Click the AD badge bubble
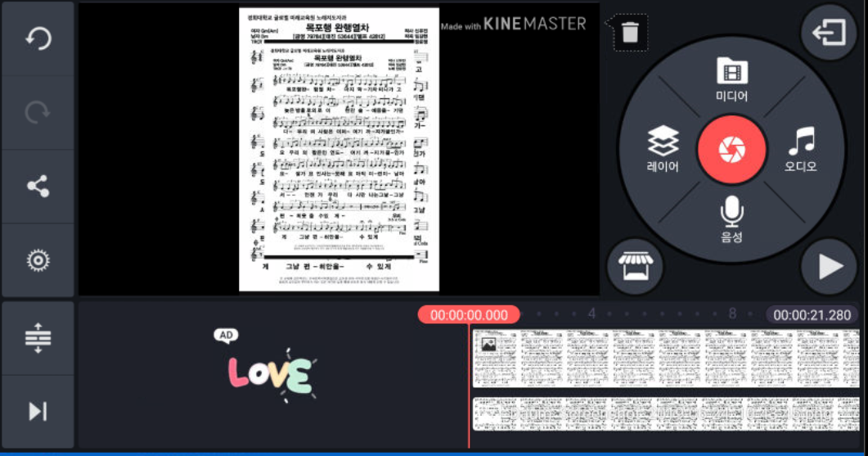Viewport: 868px width, 456px height. pos(226,335)
